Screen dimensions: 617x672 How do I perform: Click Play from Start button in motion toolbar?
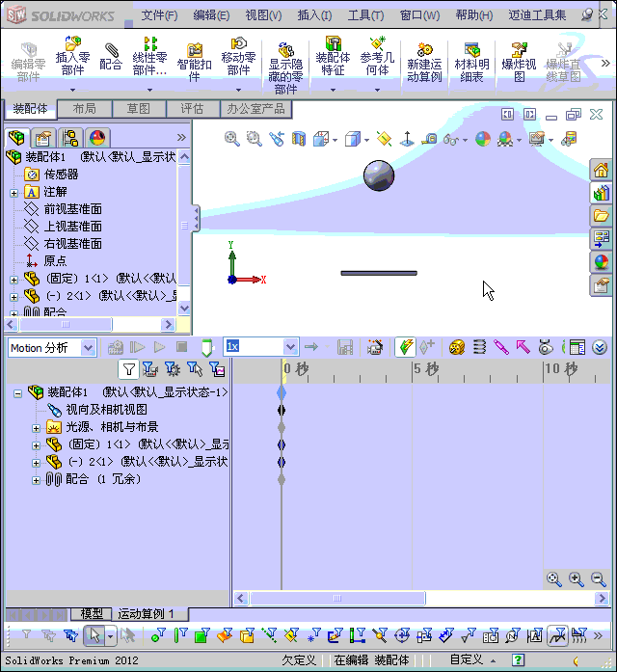pyautogui.click(x=137, y=347)
